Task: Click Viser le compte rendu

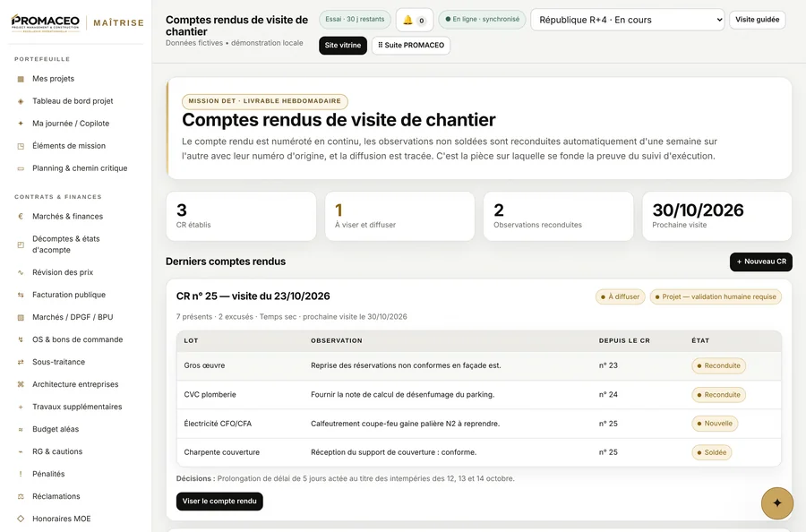Action: click(x=219, y=502)
